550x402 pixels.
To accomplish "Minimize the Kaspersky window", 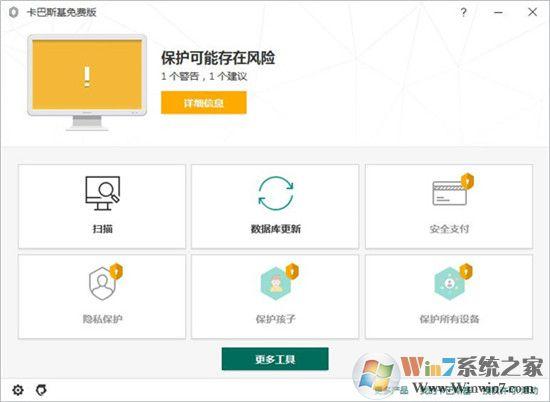I will click(498, 12).
